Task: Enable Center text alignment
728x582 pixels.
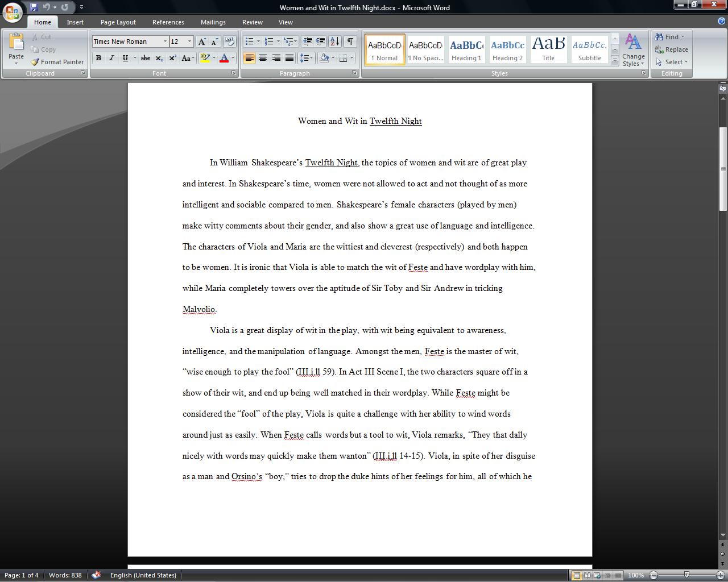Action: coord(263,58)
